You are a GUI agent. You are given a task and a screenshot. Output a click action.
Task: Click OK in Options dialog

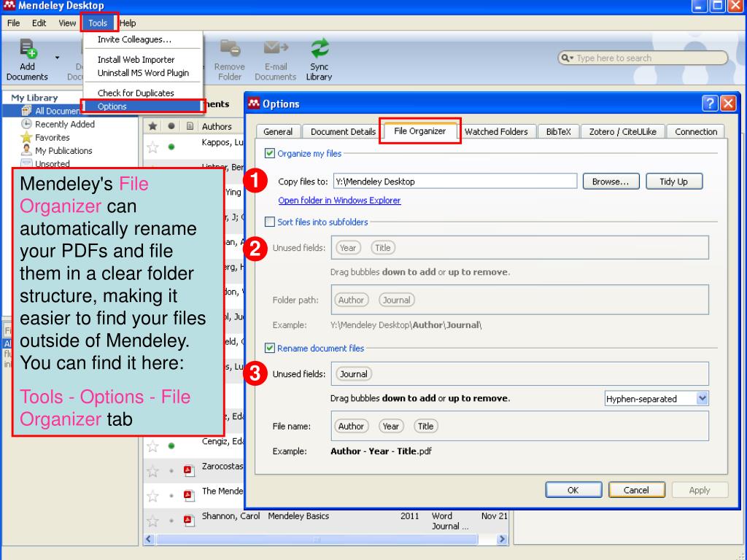point(573,490)
